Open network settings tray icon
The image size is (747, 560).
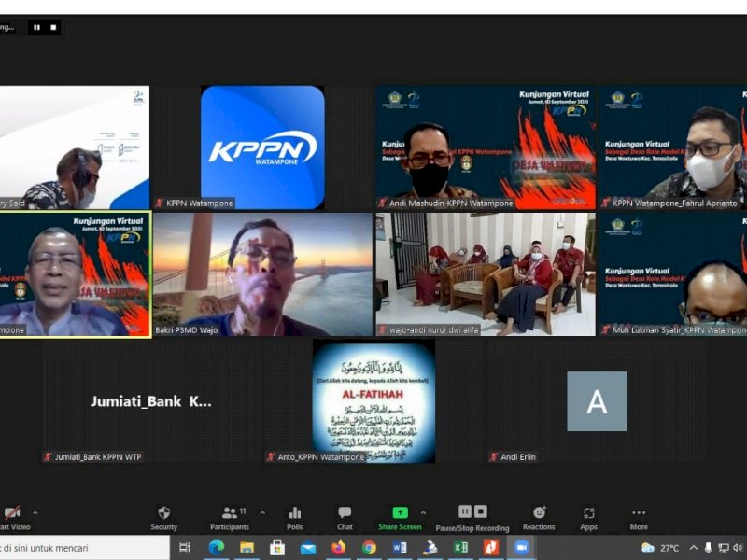(x=723, y=548)
